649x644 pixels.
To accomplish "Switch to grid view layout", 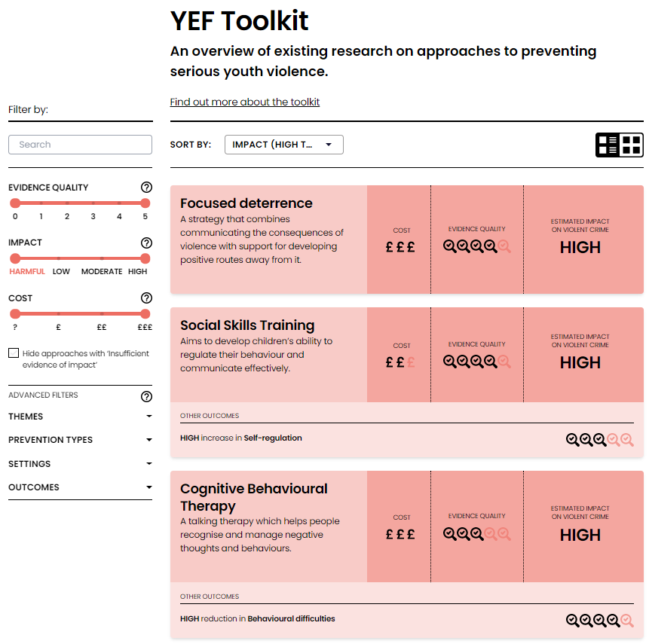I will tap(632, 145).
